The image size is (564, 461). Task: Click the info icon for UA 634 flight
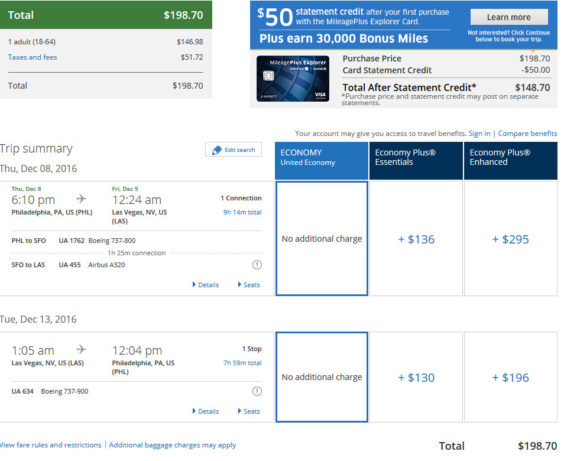[257, 391]
